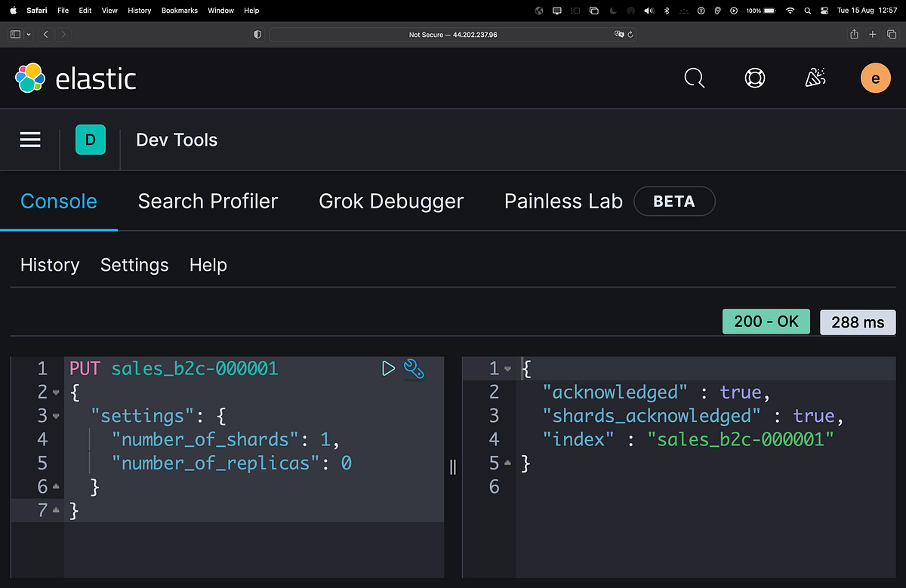906x588 pixels.
Task: Click "shards_acknowledged" : true in response
Action: click(x=693, y=416)
